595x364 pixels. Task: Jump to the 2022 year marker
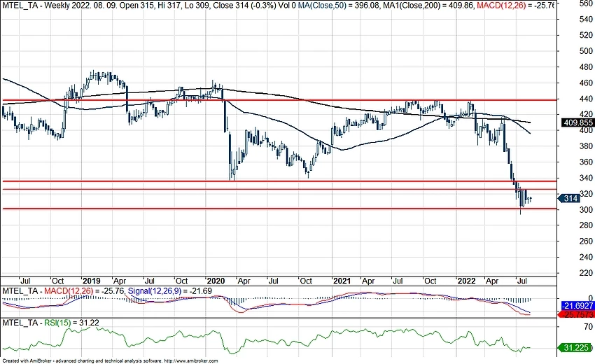coord(466,280)
